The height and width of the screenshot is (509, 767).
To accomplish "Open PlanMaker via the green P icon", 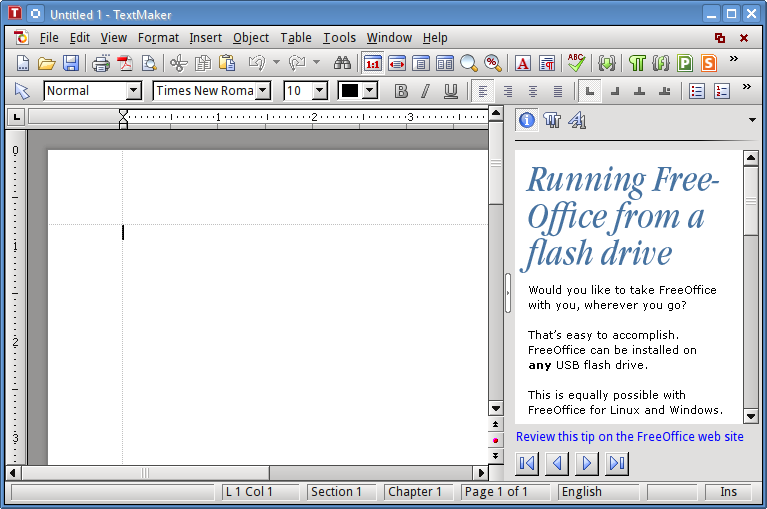I will [685, 64].
